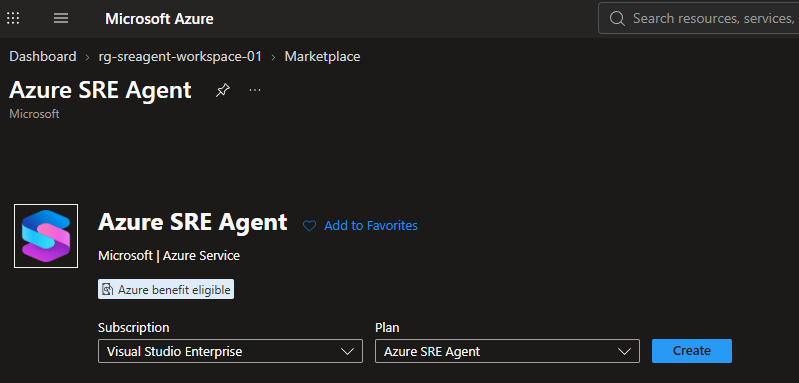
Task: Open the Plan dropdown
Action: [507, 351]
